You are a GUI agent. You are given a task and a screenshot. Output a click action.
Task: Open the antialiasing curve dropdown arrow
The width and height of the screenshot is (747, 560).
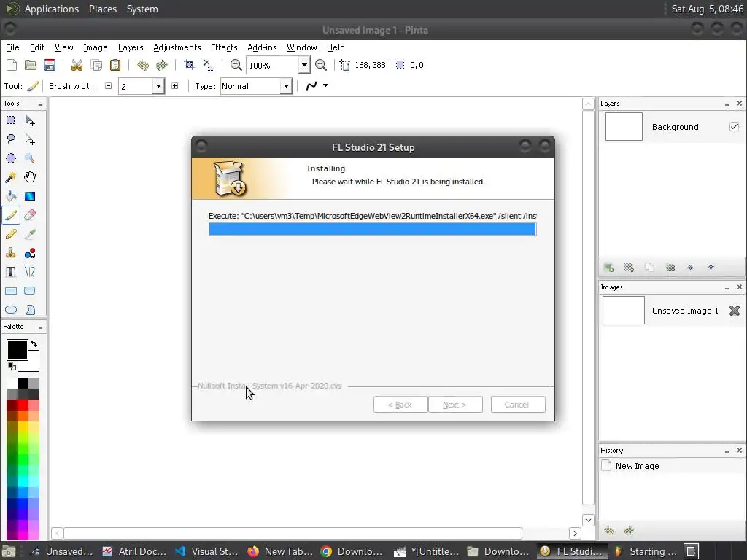click(x=326, y=86)
